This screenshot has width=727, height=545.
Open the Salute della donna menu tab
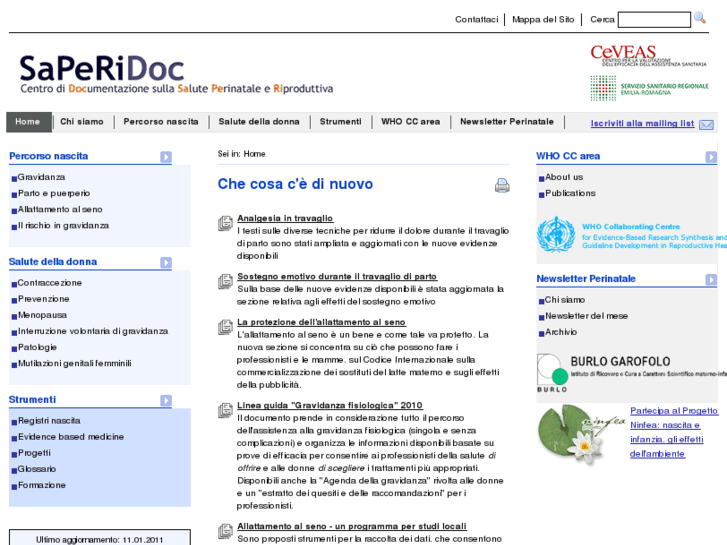[259, 122]
